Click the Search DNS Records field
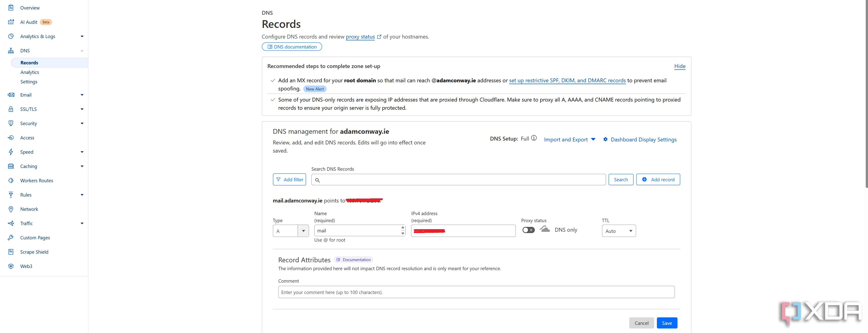 click(458, 180)
